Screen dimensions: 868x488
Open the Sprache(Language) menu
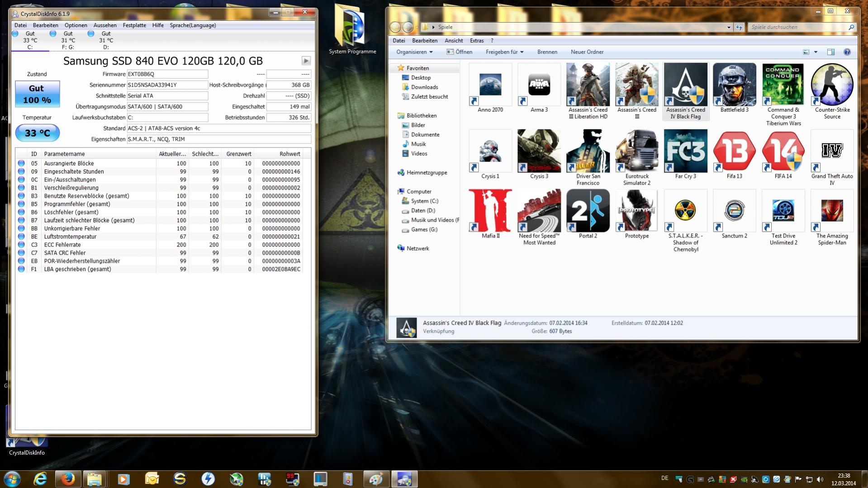[193, 25]
